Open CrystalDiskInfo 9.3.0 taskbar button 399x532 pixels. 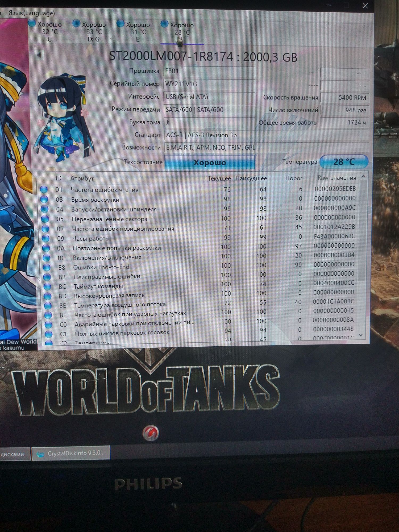coord(71,453)
